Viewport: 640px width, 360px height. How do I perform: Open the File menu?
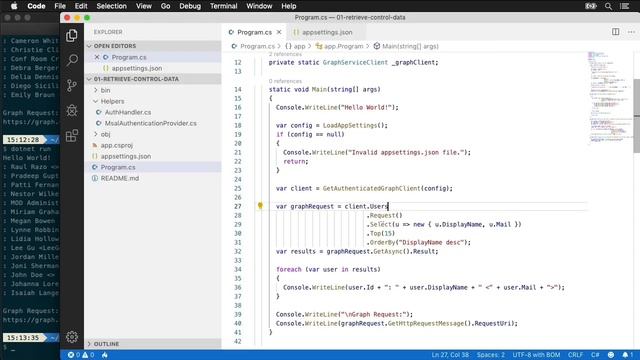pyautogui.click(x=60, y=6)
